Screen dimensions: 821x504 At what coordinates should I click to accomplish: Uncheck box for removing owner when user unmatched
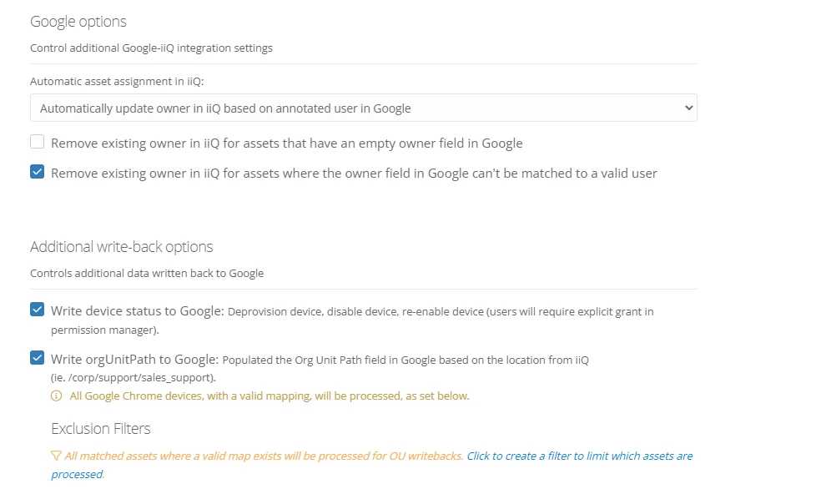tap(37, 173)
